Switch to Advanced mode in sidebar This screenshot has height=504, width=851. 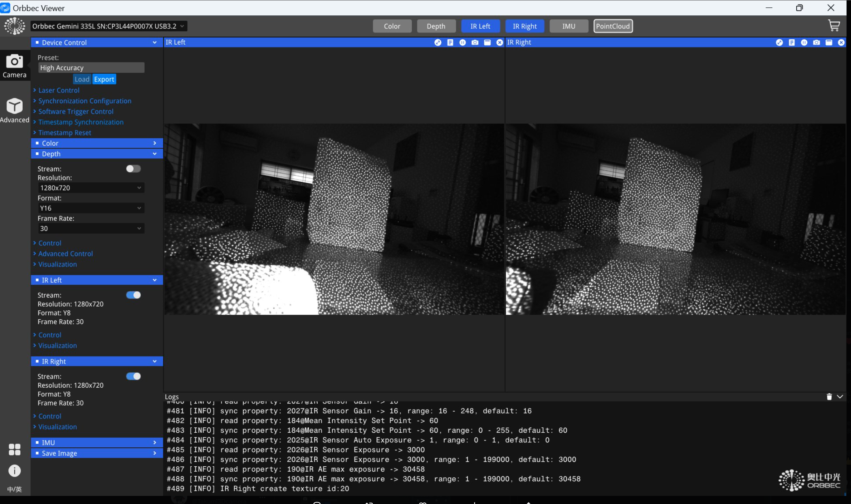coord(15,110)
